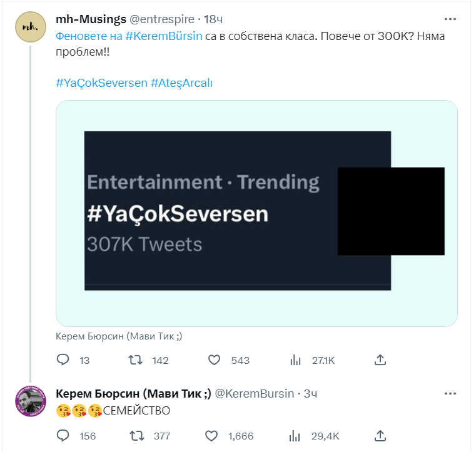
Task: Retweet the СЕМЕЙСТВО reply tweet
Action: pyautogui.click(x=134, y=436)
